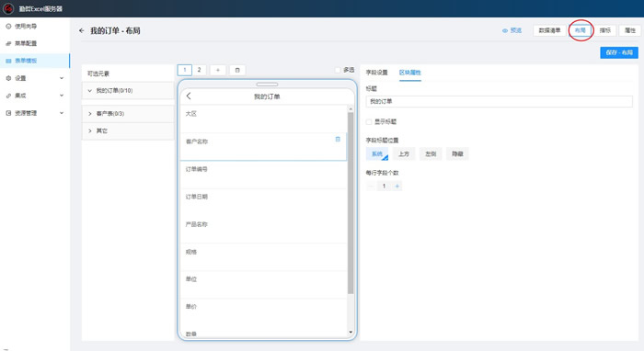Image resolution: width=644 pixels, height=351 pixels.
Task: Expand the 资源管理 sidebar menu
Action: (x=62, y=113)
